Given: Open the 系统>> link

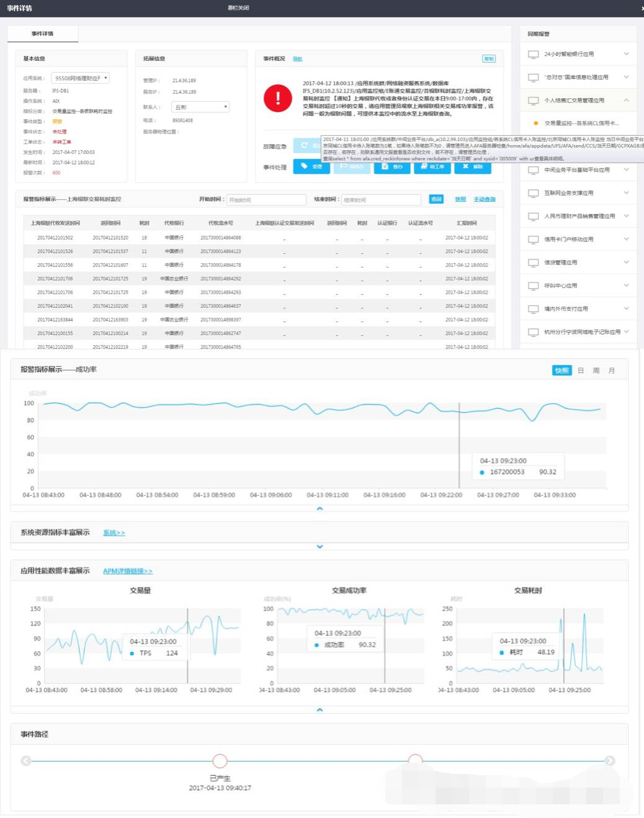Looking at the screenshot, I should (114, 533).
